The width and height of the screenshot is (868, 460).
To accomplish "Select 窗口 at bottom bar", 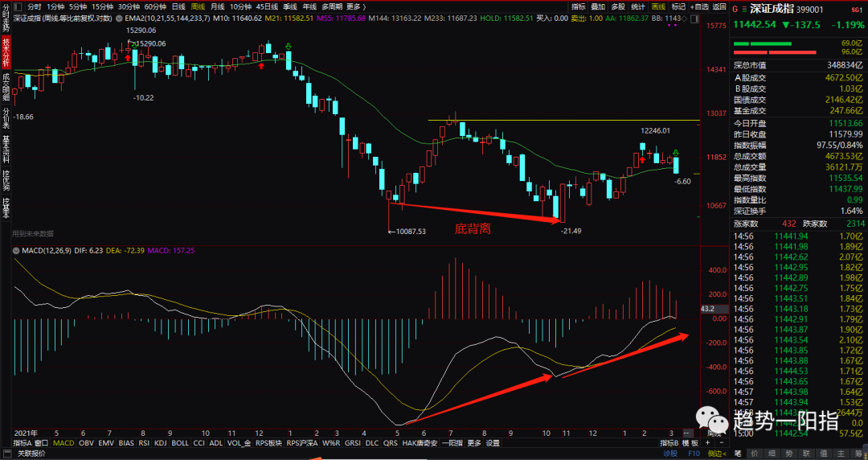I will point(42,443).
